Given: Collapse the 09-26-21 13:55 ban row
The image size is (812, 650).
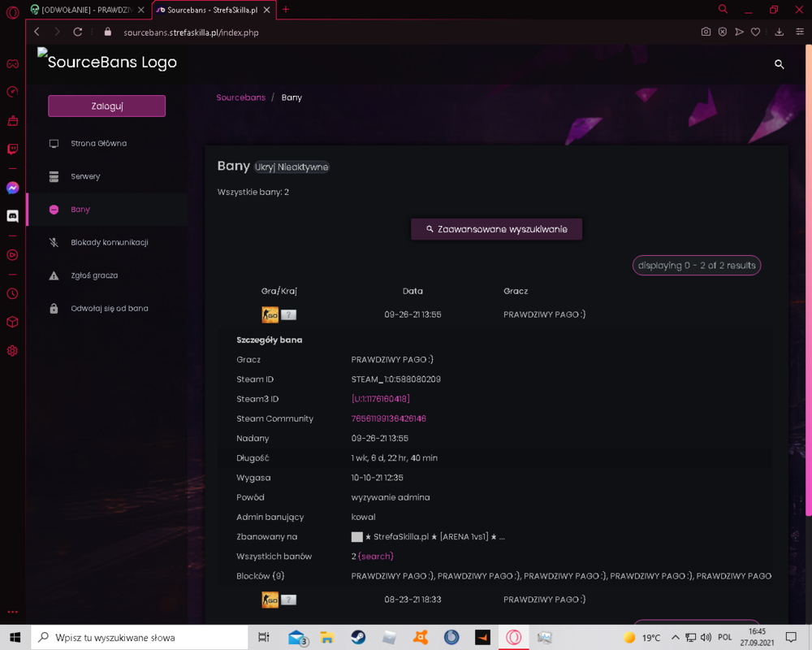Looking at the screenshot, I should 495,314.
